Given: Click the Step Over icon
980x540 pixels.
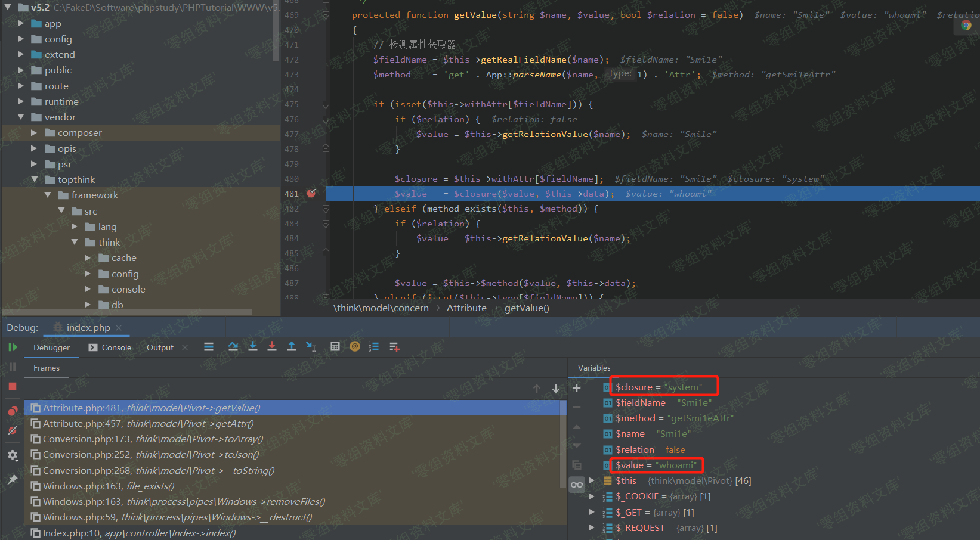Looking at the screenshot, I should pyautogui.click(x=233, y=347).
